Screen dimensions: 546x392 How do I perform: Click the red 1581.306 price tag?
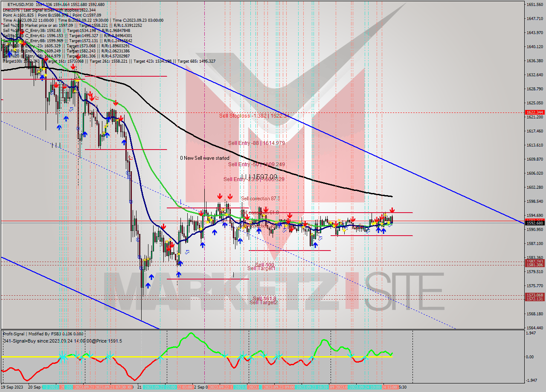pos(534,265)
